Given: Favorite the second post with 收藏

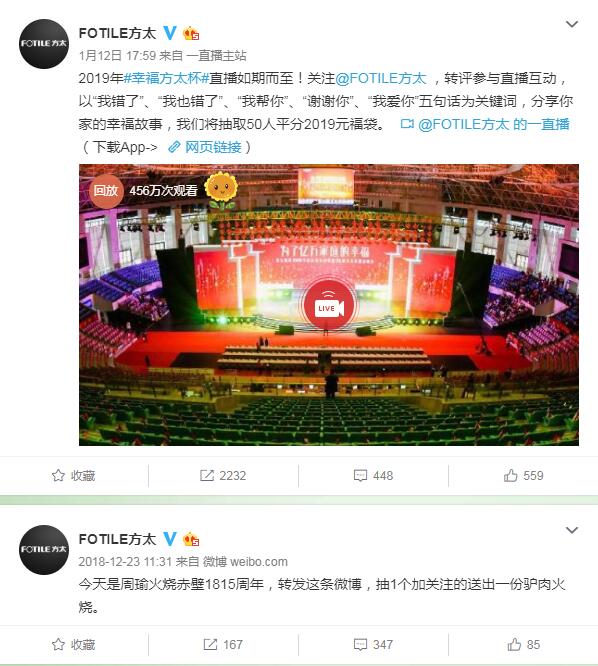Looking at the screenshot, I should [x=73, y=644].
